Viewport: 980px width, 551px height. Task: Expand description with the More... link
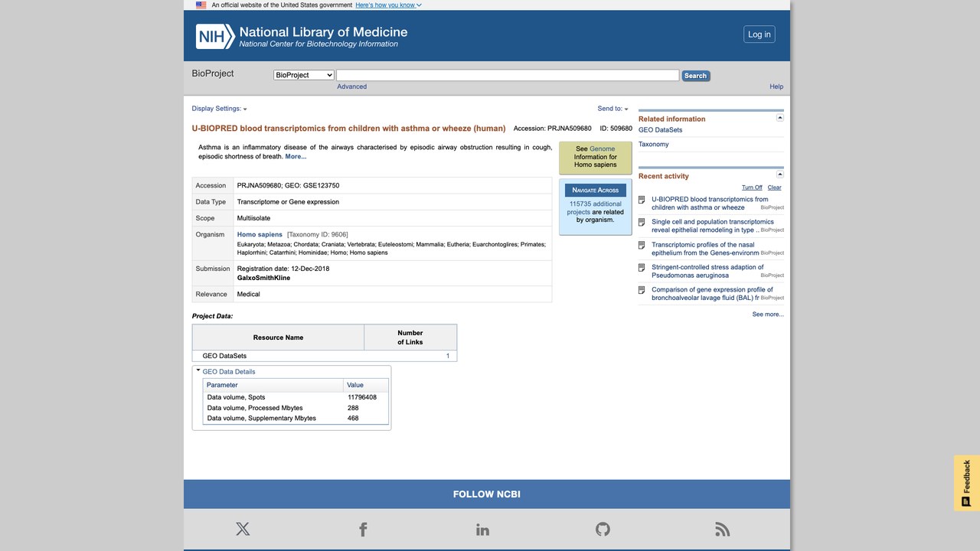pyautogui.click(x=296, y=157)
